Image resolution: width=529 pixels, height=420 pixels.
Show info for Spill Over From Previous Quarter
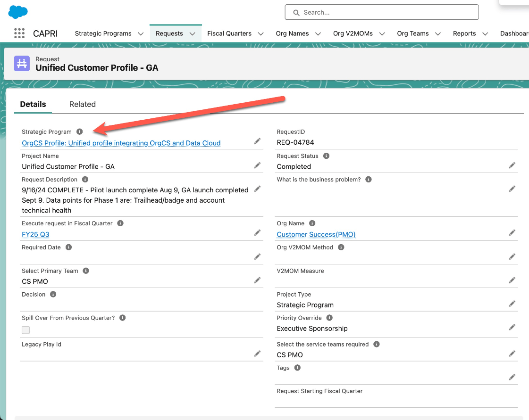[123, 318]
